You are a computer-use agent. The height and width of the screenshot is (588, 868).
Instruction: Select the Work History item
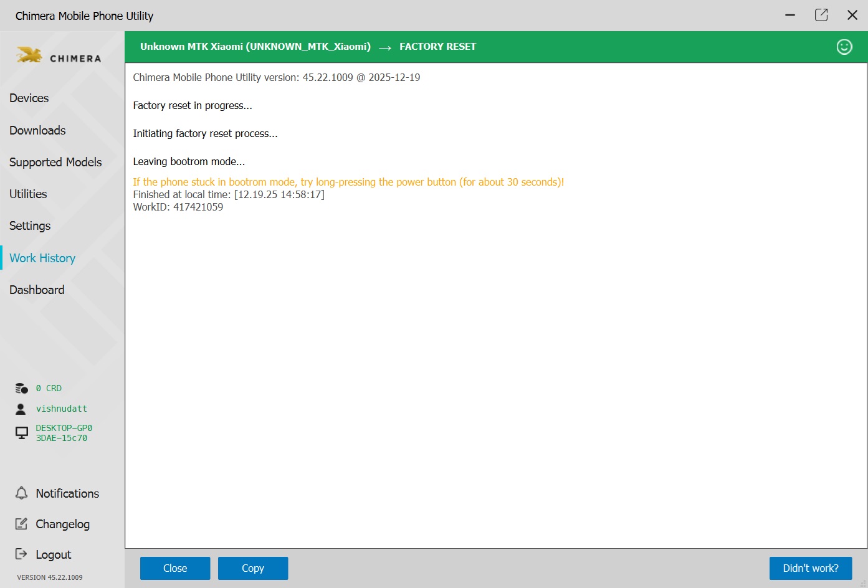42,258
